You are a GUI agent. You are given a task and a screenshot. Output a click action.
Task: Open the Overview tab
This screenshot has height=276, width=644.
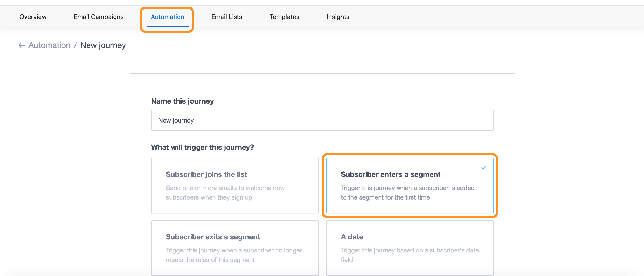click(x=33, y=17)
